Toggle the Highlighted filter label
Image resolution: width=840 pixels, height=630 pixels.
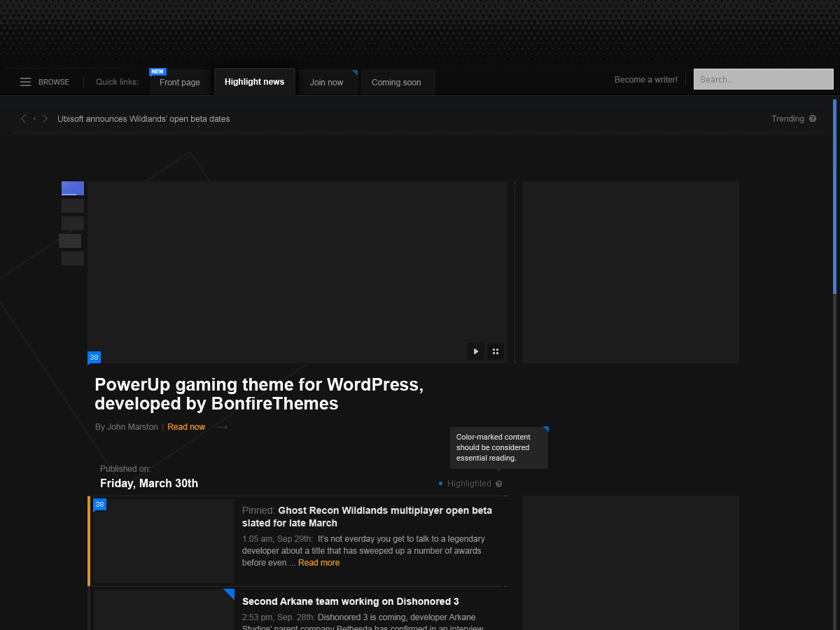469,484
